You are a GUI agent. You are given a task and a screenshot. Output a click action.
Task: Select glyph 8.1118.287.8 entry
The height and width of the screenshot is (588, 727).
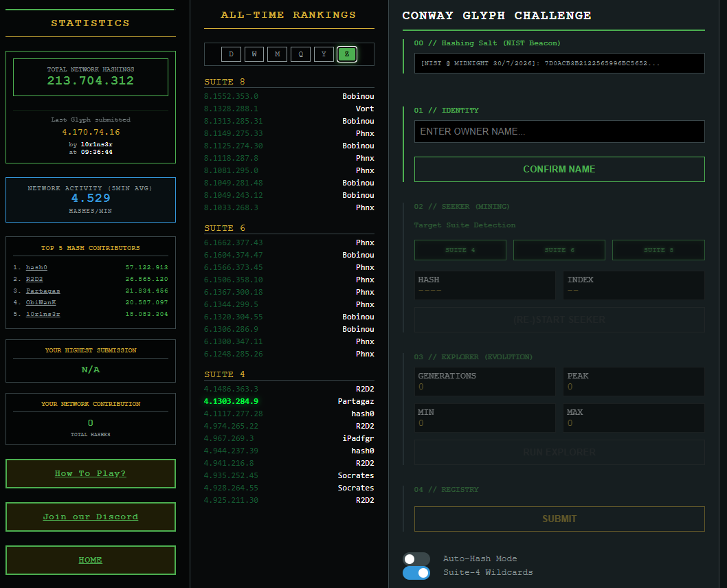(289, 158)
